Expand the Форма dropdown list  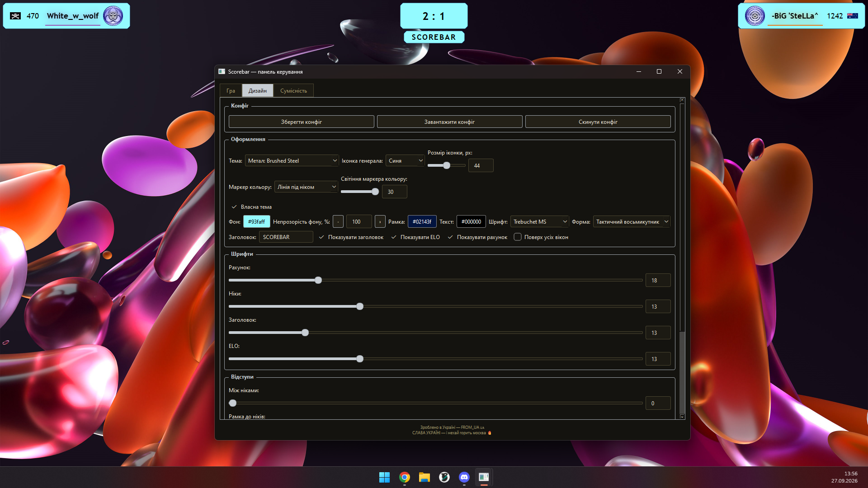pyautogui.click(x=631, y=222)
